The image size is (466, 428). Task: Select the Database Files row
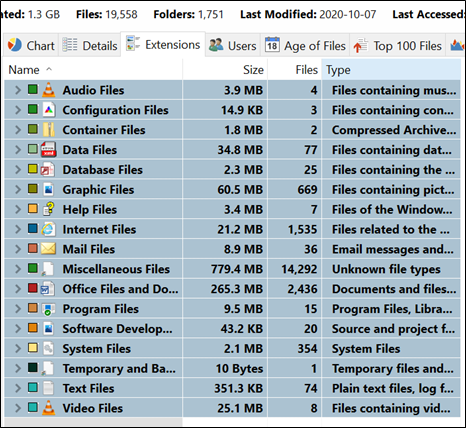pos(232,169)
